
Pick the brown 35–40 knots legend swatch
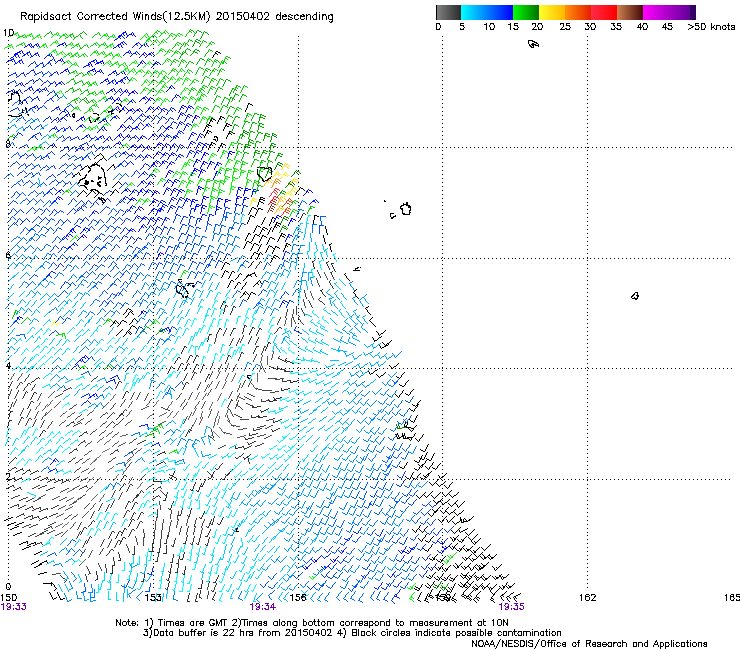(x=630, y=12)
